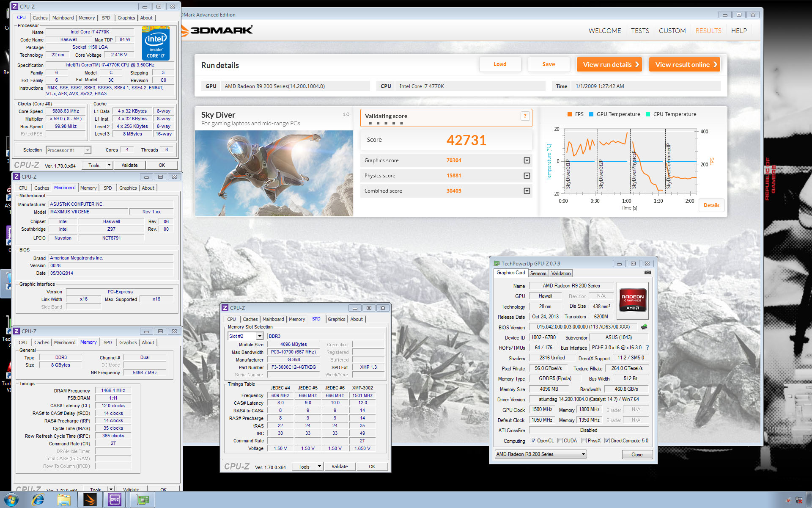
Task: Click the Windows Start orb
Action: pos(11,500)
